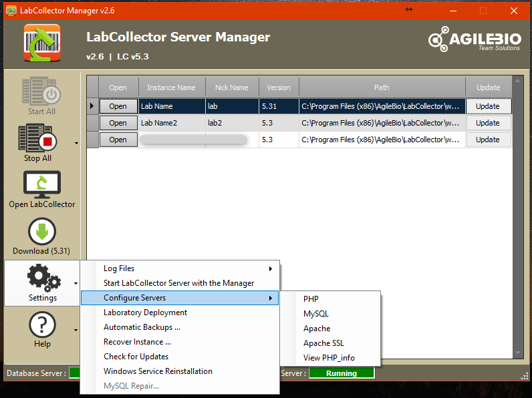Click the Version column header
Screen dimensions: 532x398
[279, 87]
